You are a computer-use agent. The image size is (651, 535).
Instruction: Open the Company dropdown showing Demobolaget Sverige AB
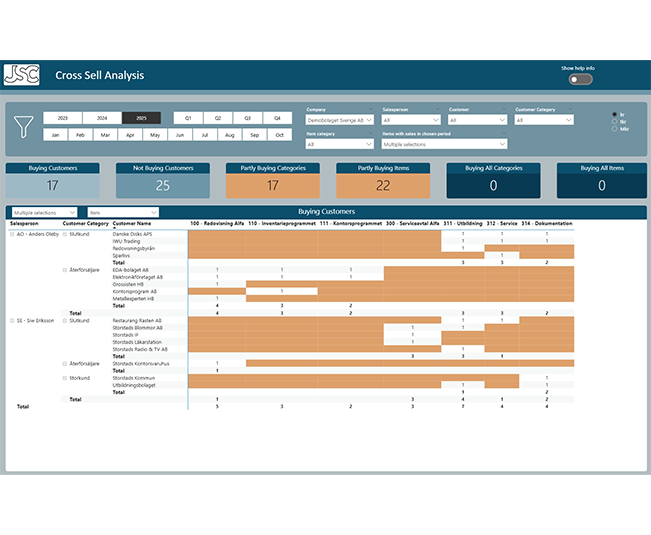340,120
